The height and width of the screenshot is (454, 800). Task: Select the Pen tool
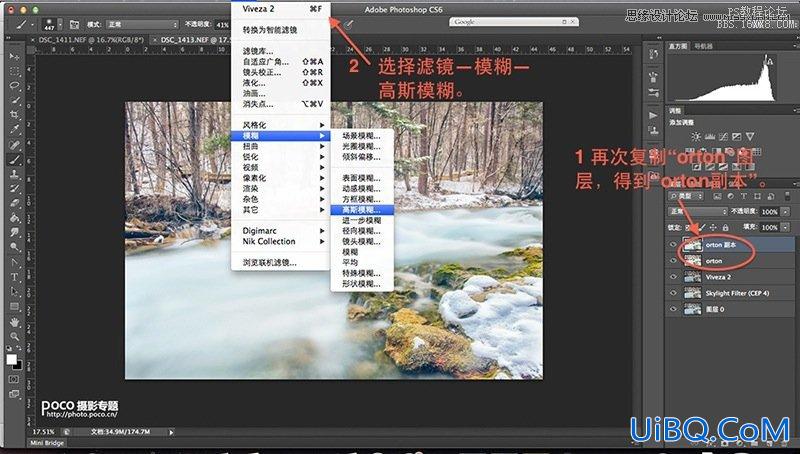tap(14, 263)
